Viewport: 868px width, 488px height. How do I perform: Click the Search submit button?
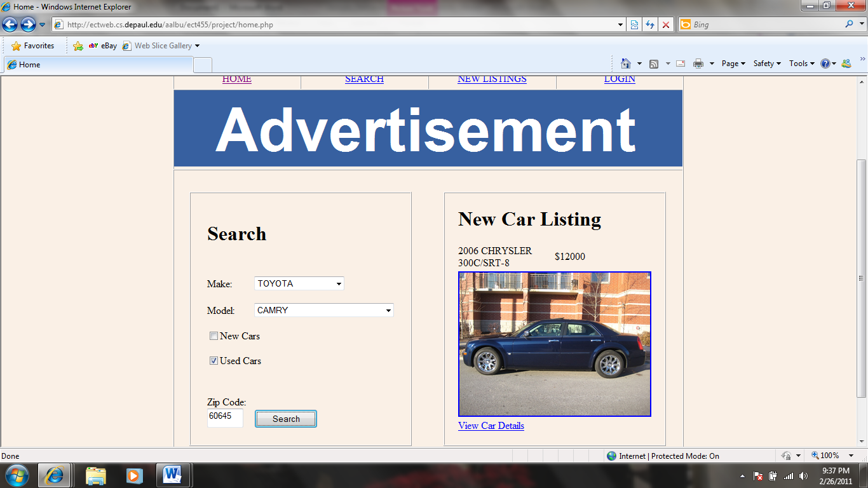286,419
